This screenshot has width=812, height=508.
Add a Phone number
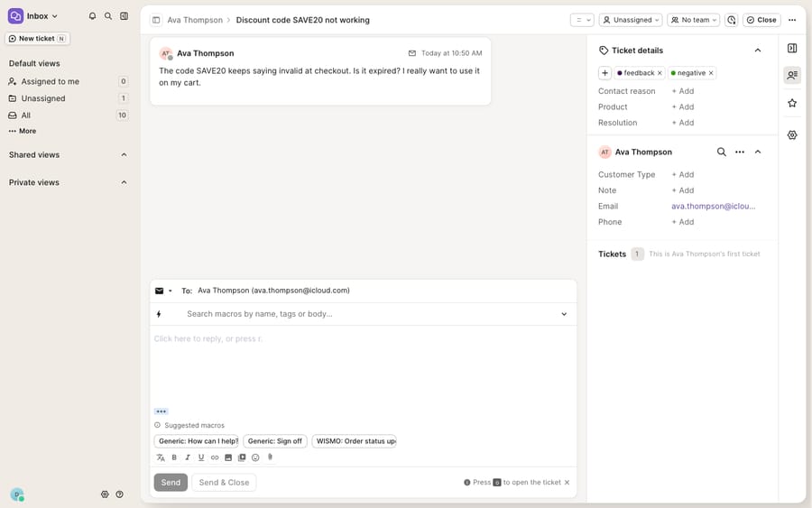[x=683, y=222]
